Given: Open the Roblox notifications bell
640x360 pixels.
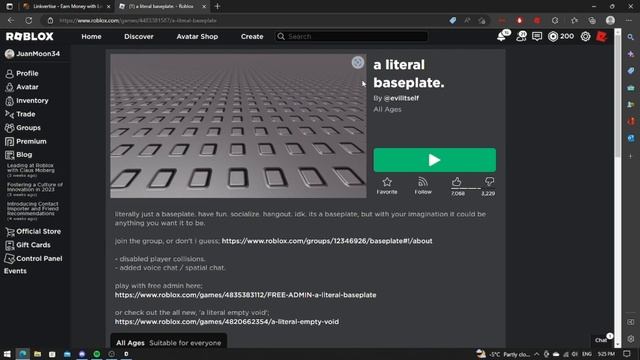Looking at the screenshot, I should pos(502,36).
